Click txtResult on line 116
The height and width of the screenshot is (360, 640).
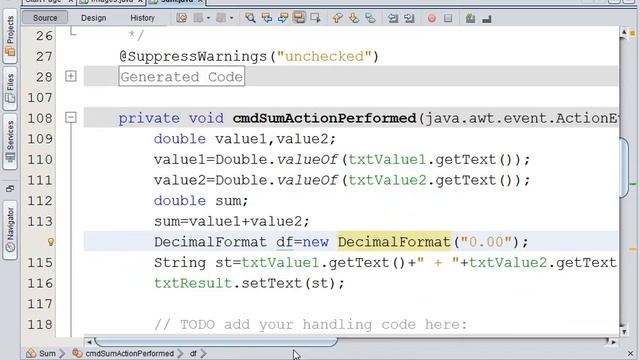tap(193, 283)
